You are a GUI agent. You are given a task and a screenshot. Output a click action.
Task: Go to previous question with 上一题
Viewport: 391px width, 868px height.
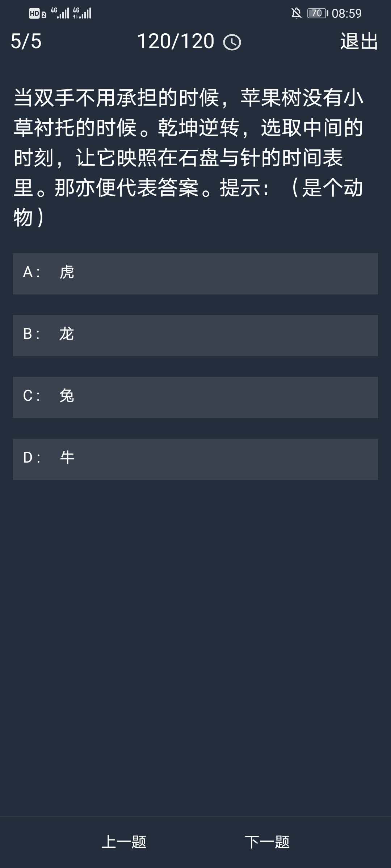(x=124, y=842)
